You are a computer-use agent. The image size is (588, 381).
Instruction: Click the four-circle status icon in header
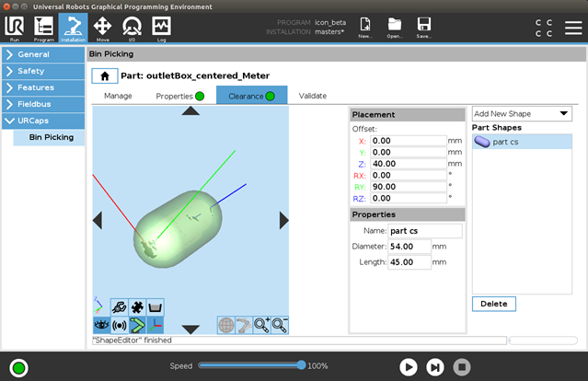point(544,29)
